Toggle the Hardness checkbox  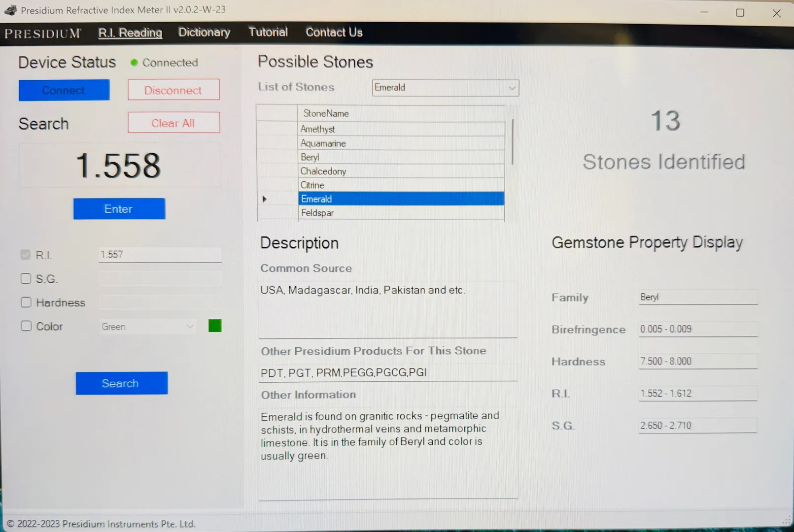pos(26,302)
